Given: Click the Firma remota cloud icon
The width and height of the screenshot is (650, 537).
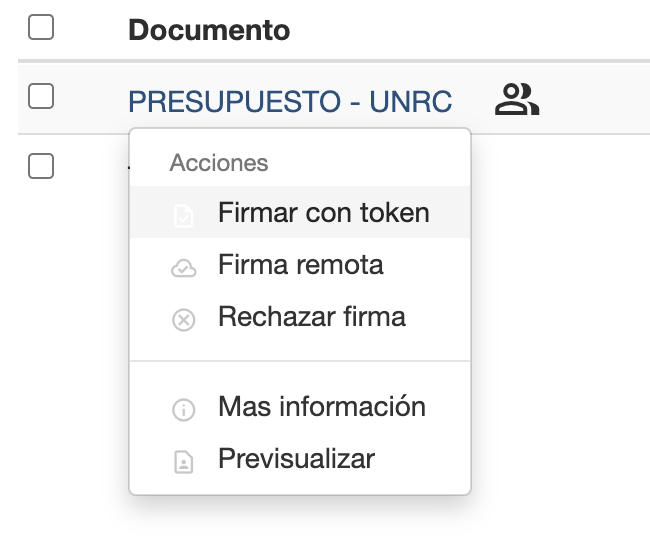Looking at the screenshot, I should coord(183,267).
